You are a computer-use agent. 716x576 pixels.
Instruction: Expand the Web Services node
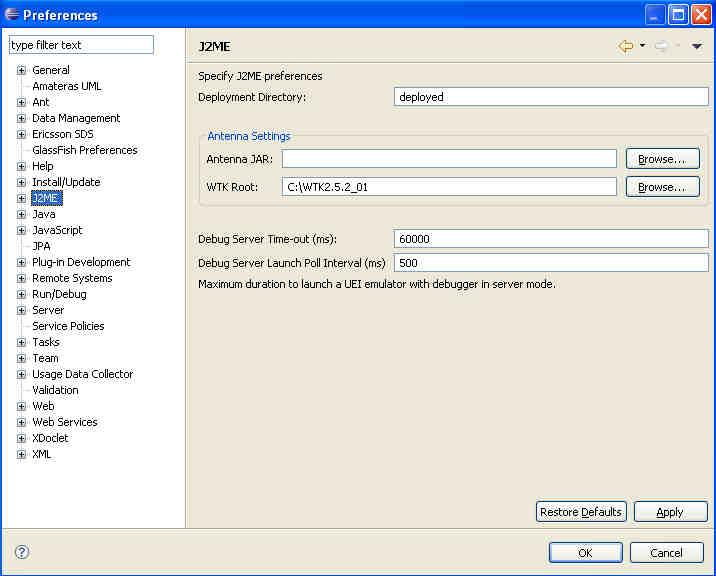[21, 422]
